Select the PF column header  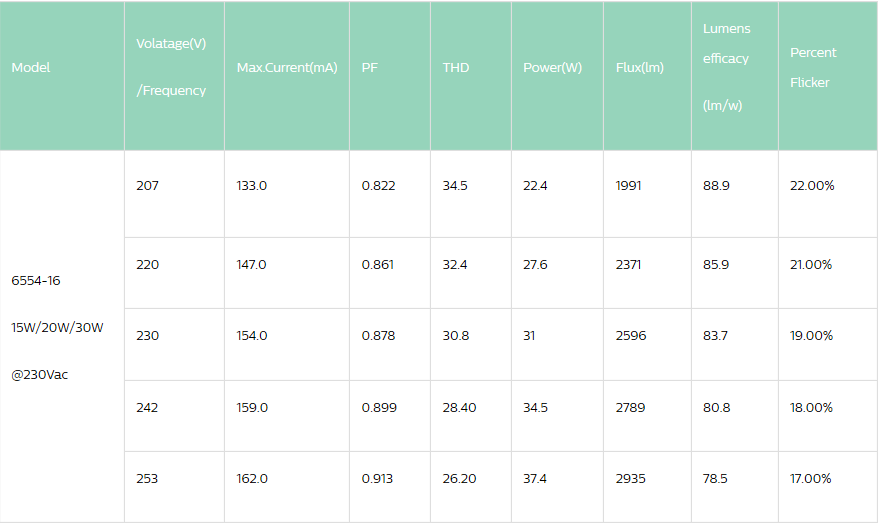coord(390,76)
